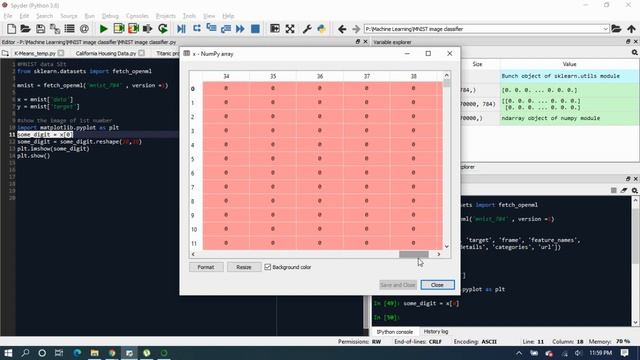Start debugging the file
Image resolution: width=640 pixels, height=360 pixels.
[x=181, y=29]
